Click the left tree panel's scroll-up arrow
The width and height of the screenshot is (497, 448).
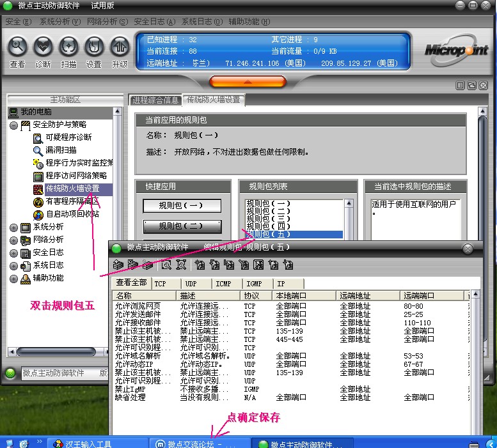117,111
